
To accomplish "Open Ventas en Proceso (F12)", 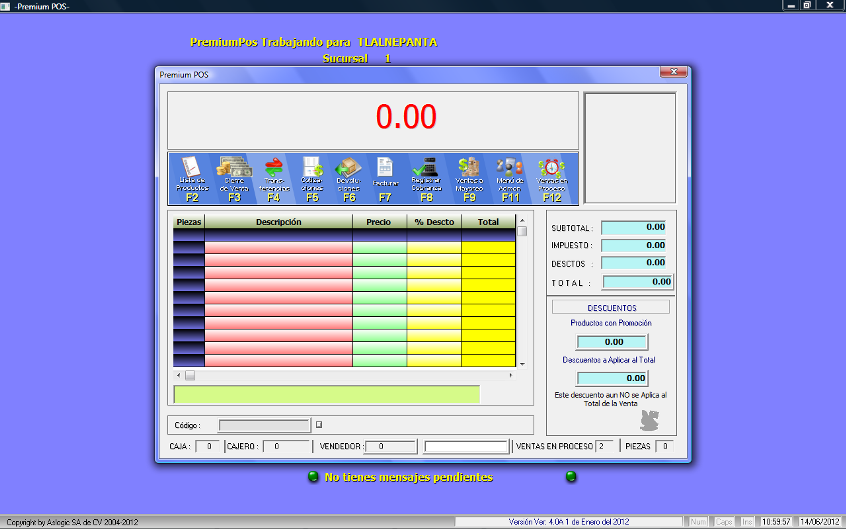I will click(x=551, y=179).
